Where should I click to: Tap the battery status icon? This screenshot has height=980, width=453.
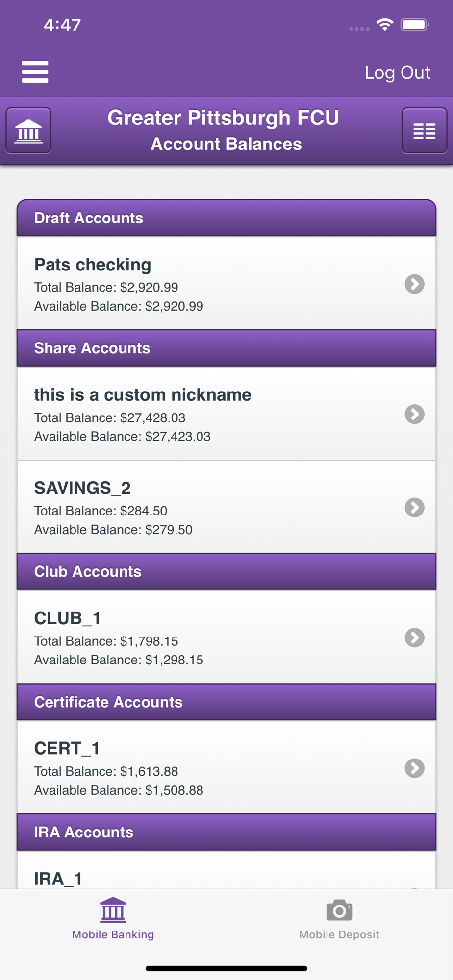[x=414, y=24]
